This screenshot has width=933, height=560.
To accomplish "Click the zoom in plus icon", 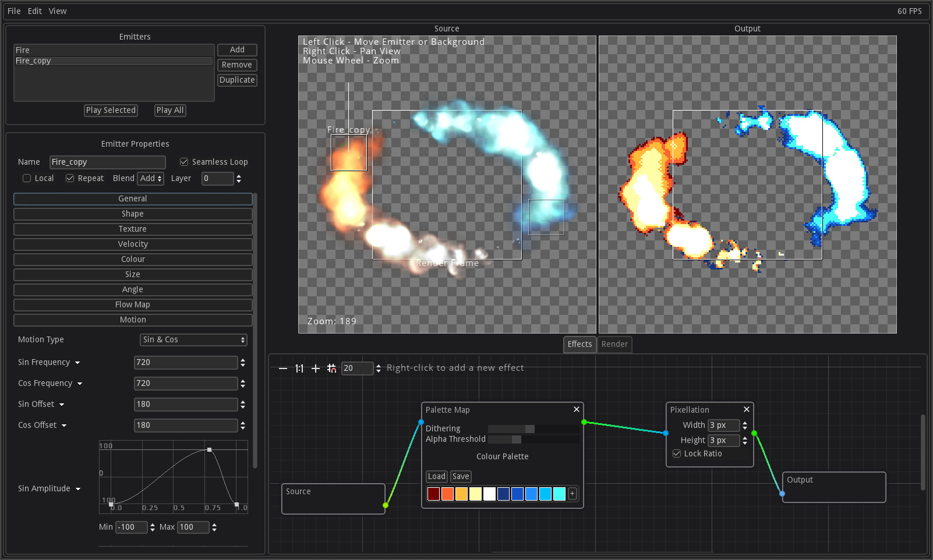I will click(315, 368).
